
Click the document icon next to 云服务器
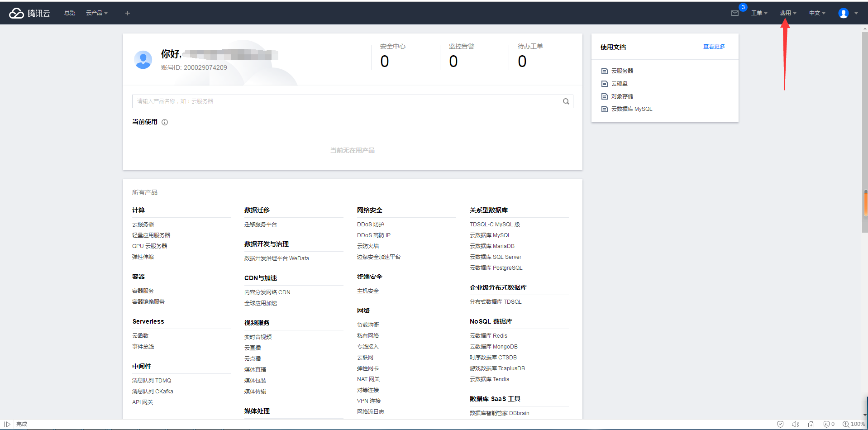[x=604, y=71]
